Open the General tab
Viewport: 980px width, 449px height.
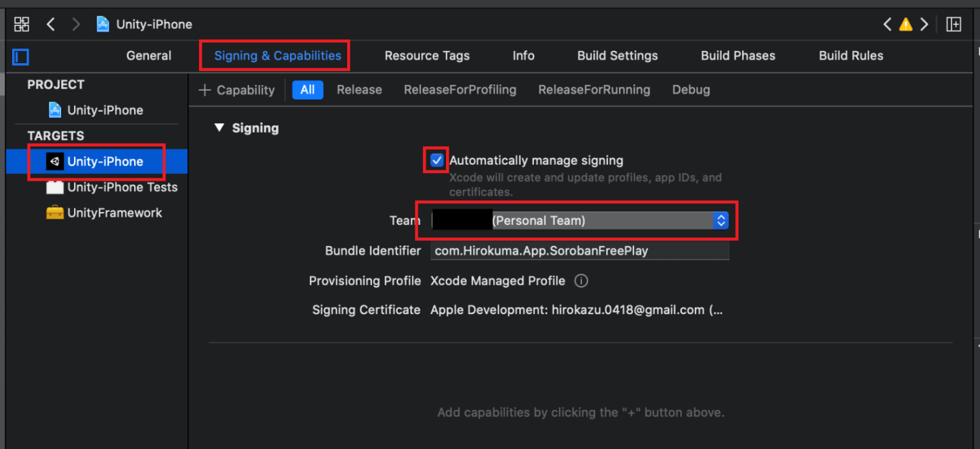point(149,56)
